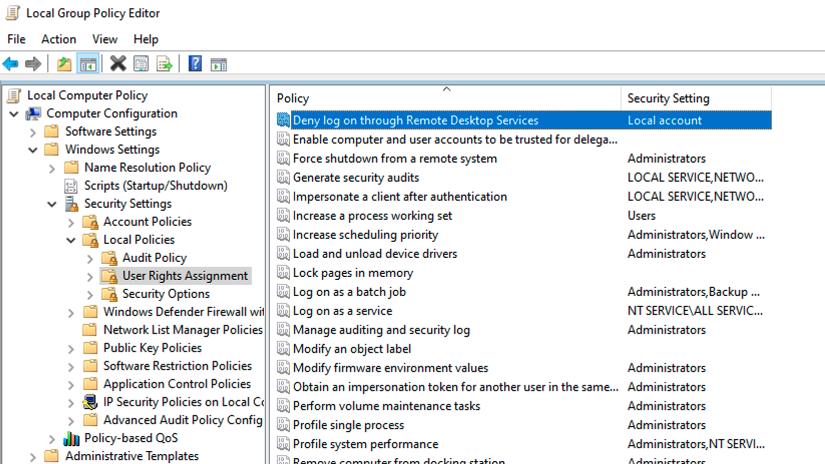The height and width of the screenshot is (464, 825).
Task: Expand the Administrative Templates arrow
Action: pyautogui.click(x=33, y=457)
